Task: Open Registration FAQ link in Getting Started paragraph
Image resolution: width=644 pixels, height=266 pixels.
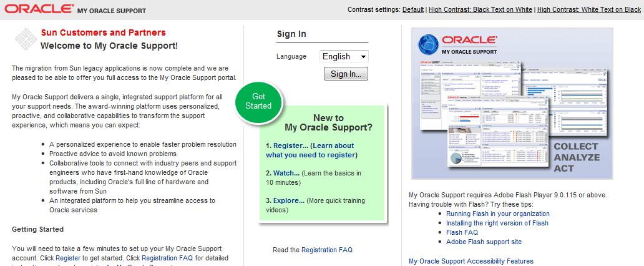Action: (x=167, y=258)
